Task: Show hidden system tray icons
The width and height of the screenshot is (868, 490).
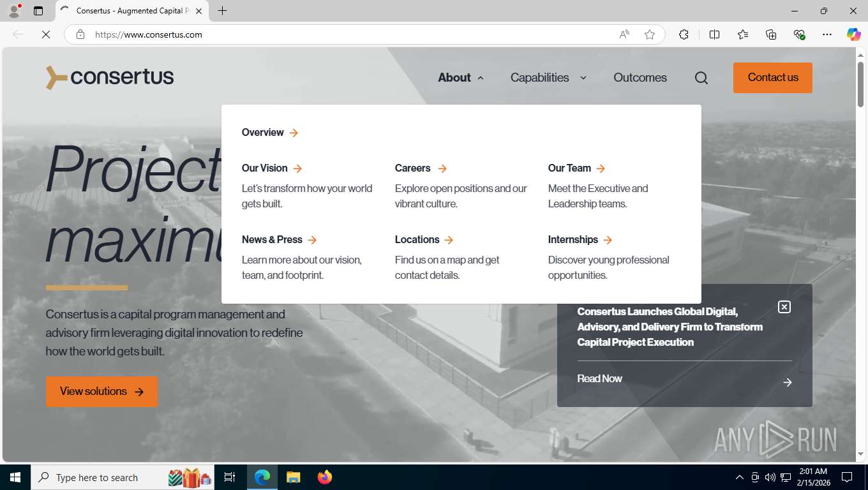Action: tap(740, 477)
